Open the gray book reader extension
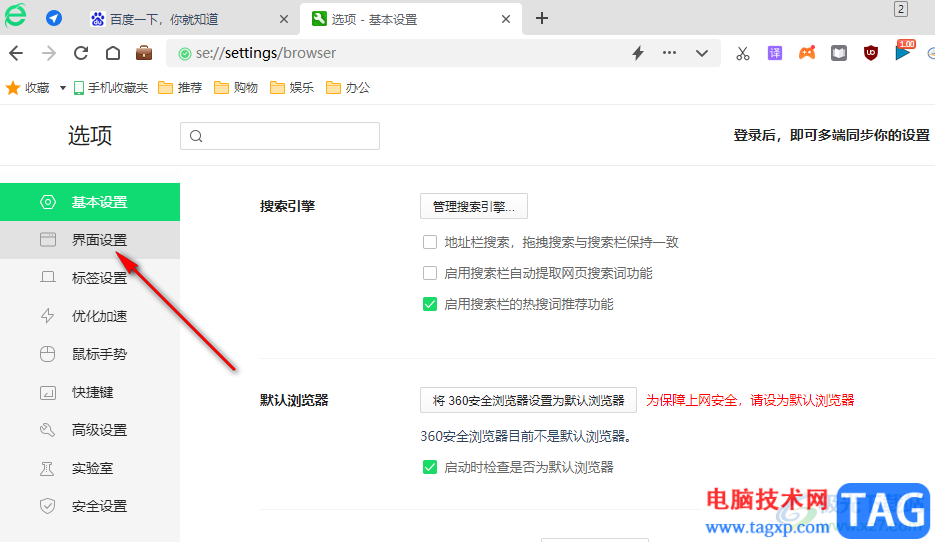This screenshot has height=542, width=935. click(x=839, y=53)
